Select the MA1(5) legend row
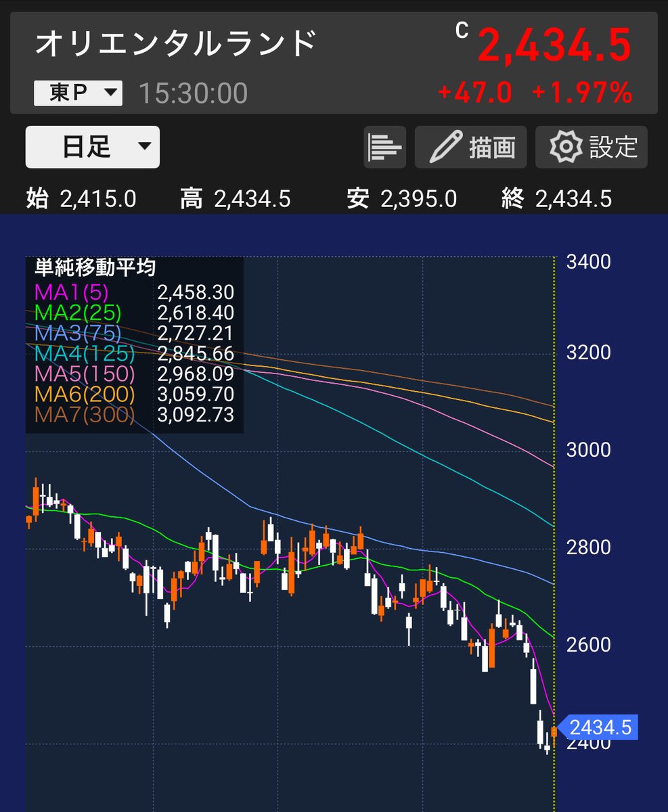The image size is (668, 812). click(x=134, y=292)
